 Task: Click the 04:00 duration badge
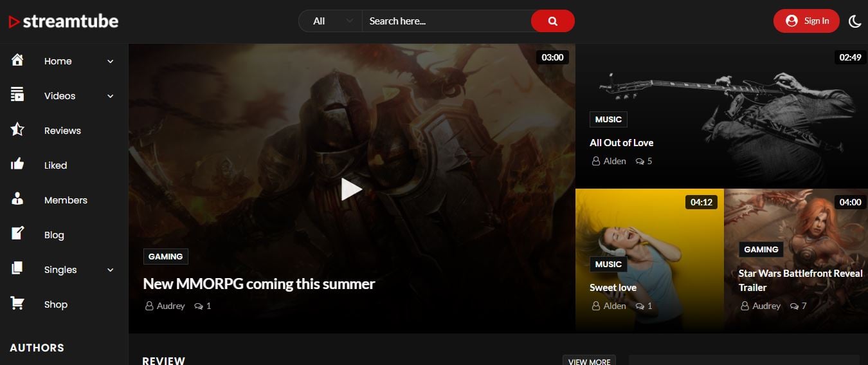tap(850, 202)
